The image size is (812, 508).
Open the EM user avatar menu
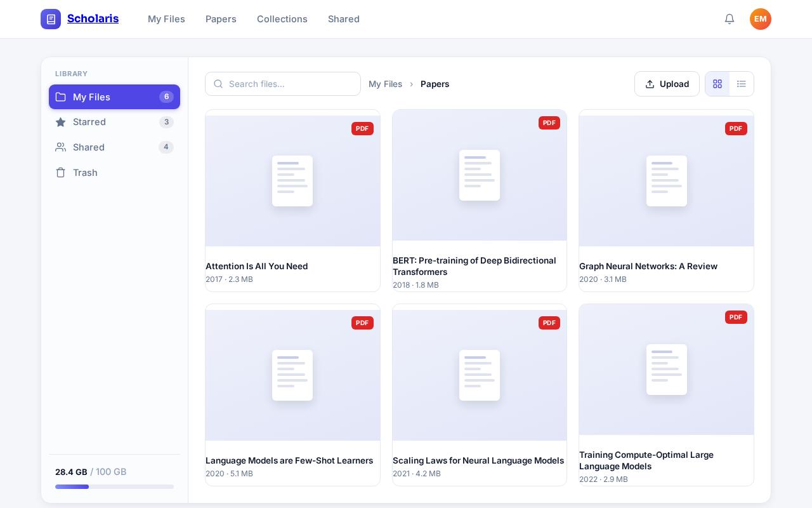click(x=761, y=19)
